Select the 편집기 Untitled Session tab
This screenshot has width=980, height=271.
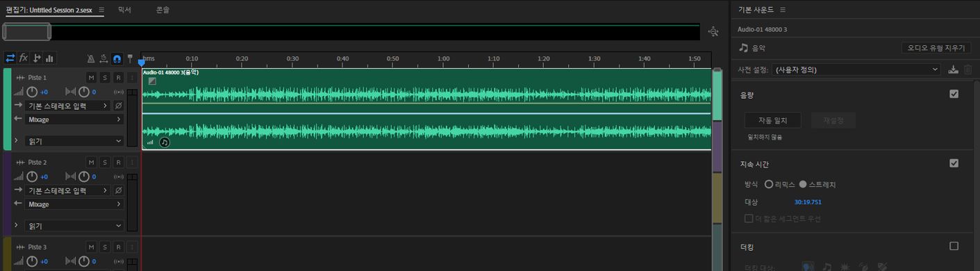click(x=49, y=10)
